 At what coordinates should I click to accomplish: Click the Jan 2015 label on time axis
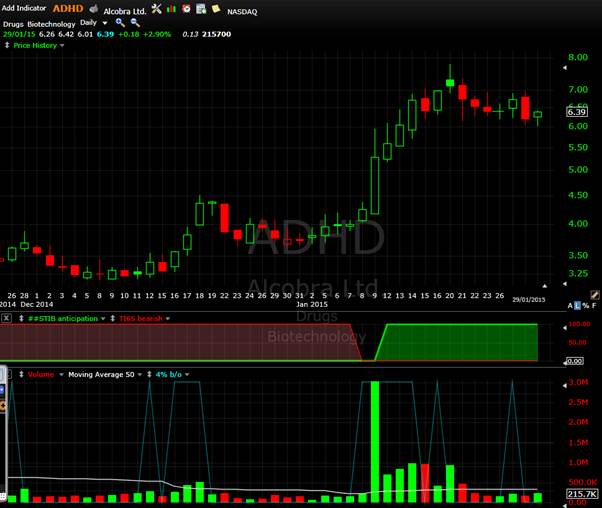click(x=312, y=304)
